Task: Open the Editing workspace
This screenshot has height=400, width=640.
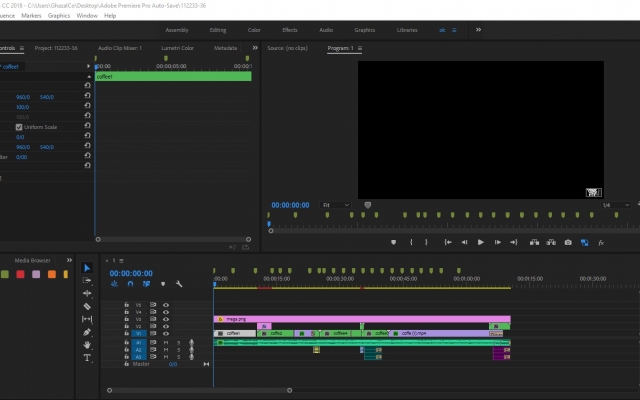Action: (x=218, y=30)
